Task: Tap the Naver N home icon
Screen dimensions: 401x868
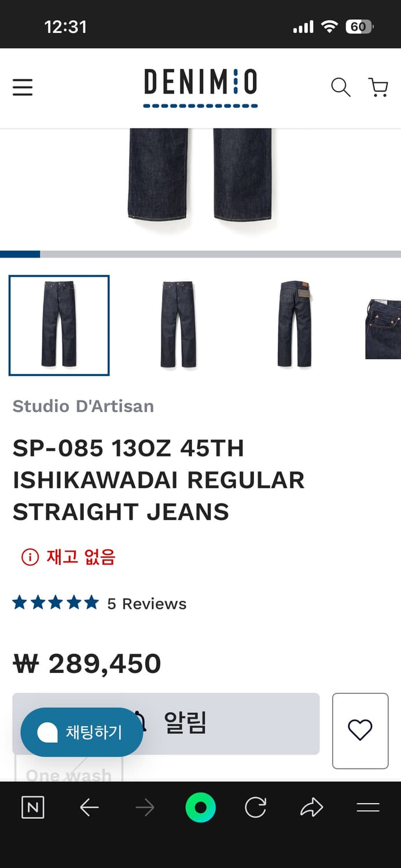Action: (33, 807)
